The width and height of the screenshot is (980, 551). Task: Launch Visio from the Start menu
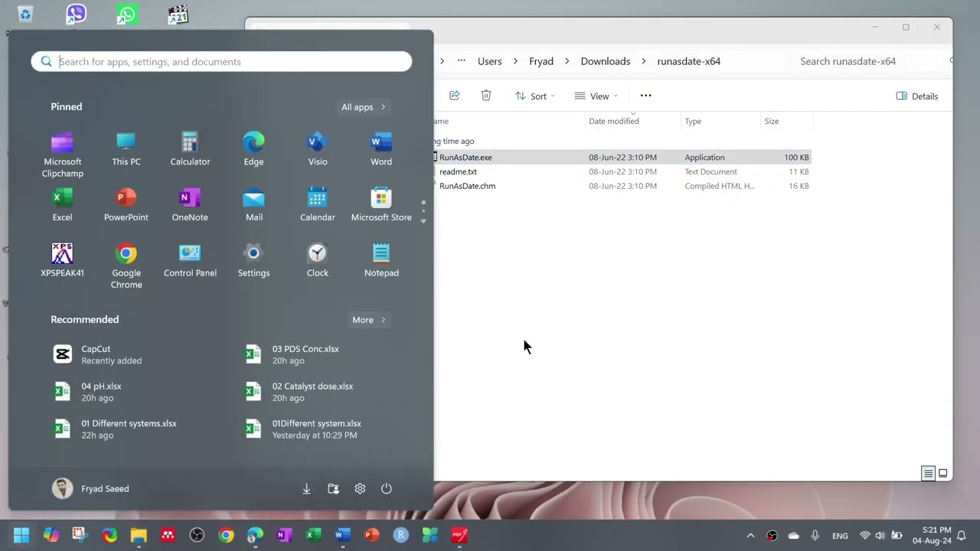pos(317,149)
